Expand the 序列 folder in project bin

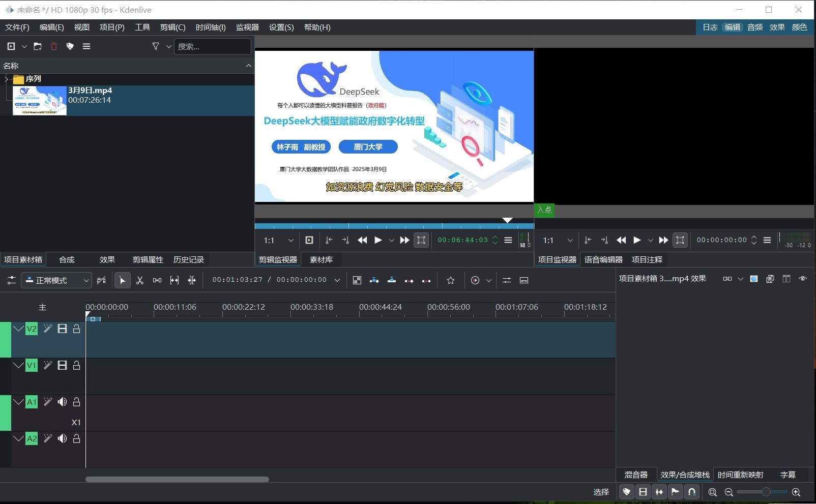click(x=6, y=79)
